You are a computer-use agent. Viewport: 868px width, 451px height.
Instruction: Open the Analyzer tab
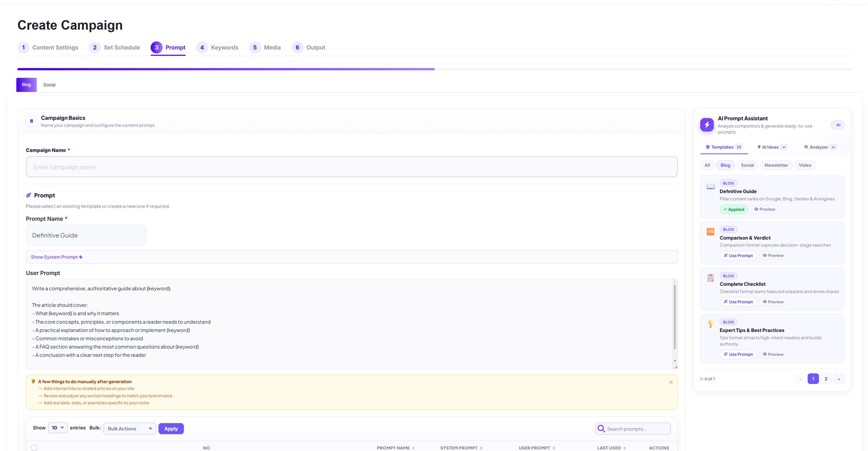pyautogui.click(x=820, y=147)
